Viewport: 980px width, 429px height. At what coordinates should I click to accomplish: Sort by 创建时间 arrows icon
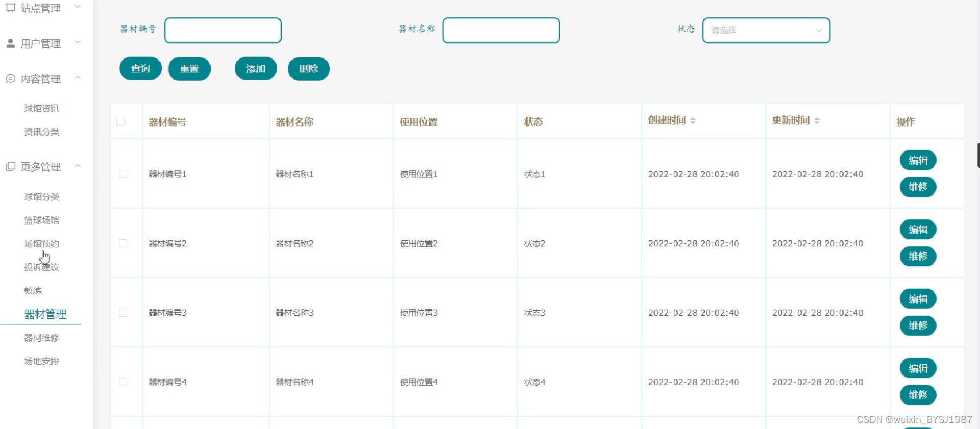coord(693,120)
